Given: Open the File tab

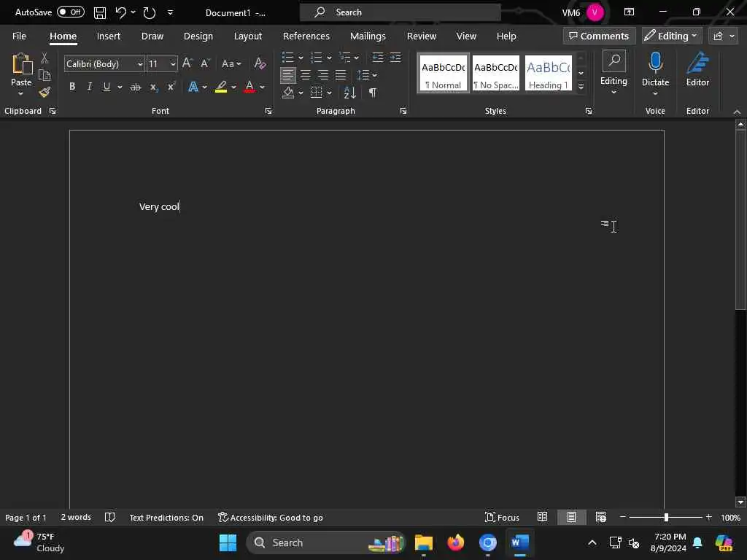Looking at the screenshot, I should (19, 36).
